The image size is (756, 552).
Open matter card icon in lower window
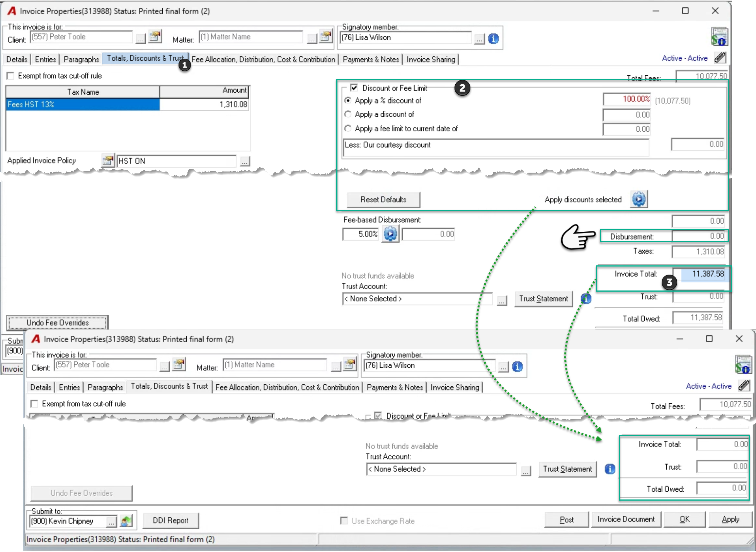[350, 365]
